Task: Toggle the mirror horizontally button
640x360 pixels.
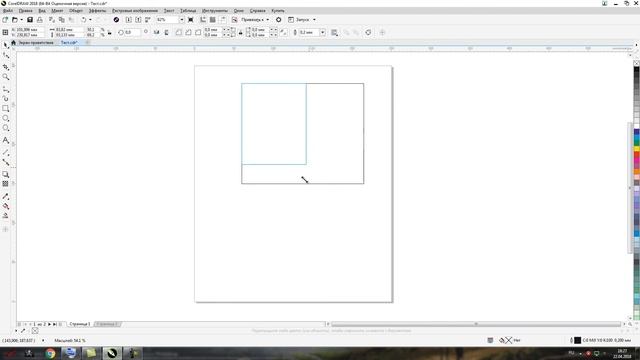Action: 157,32
